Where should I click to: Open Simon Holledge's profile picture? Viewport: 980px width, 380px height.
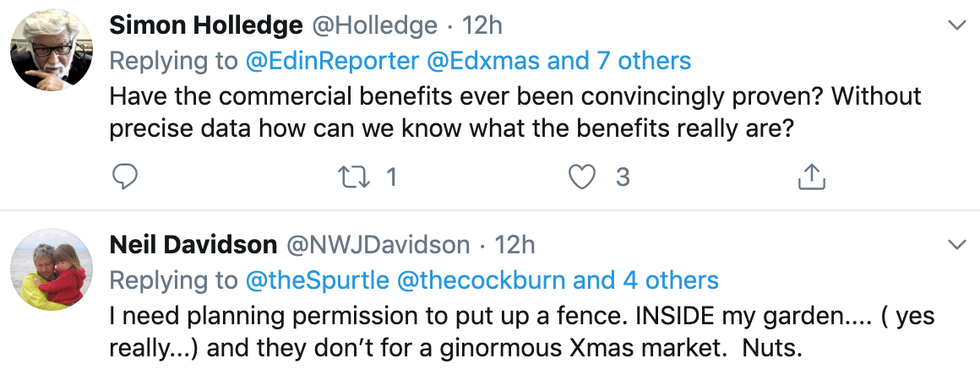click(x=52, y=50)
